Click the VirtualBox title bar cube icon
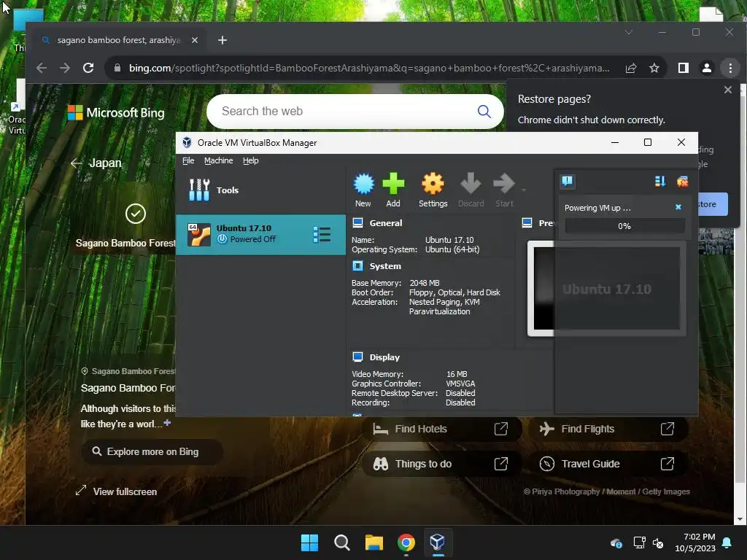 click(x=187, y=142)
